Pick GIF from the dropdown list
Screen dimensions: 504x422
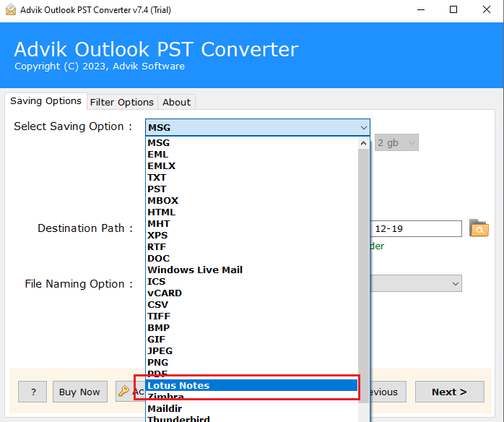[252, 340]
